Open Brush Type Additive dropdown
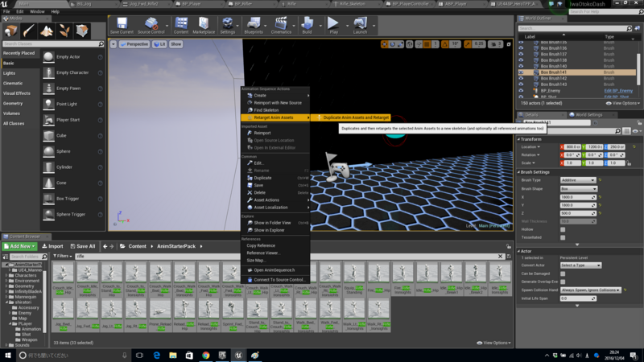 [578, 180]
